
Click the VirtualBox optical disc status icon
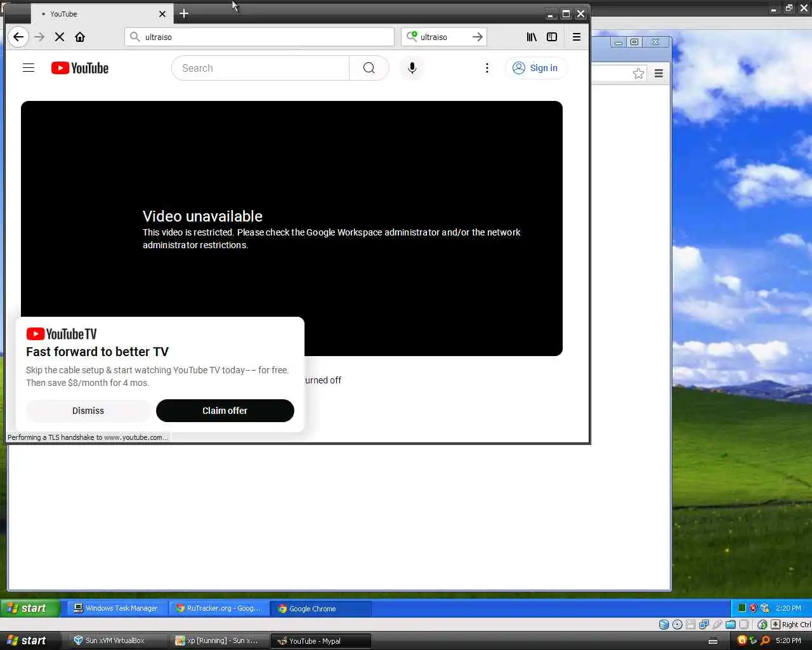(x=678, y=625)
